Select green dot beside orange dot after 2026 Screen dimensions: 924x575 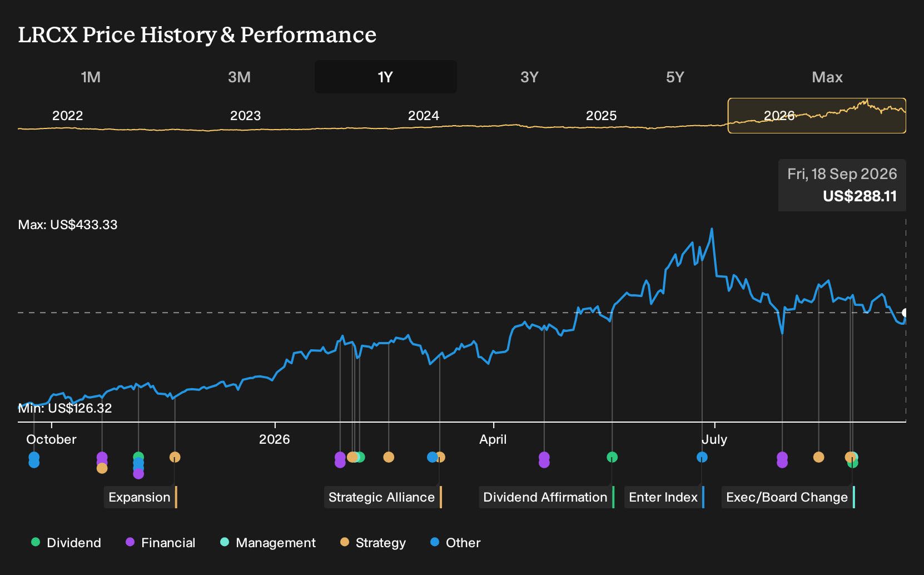pos(360,457)
